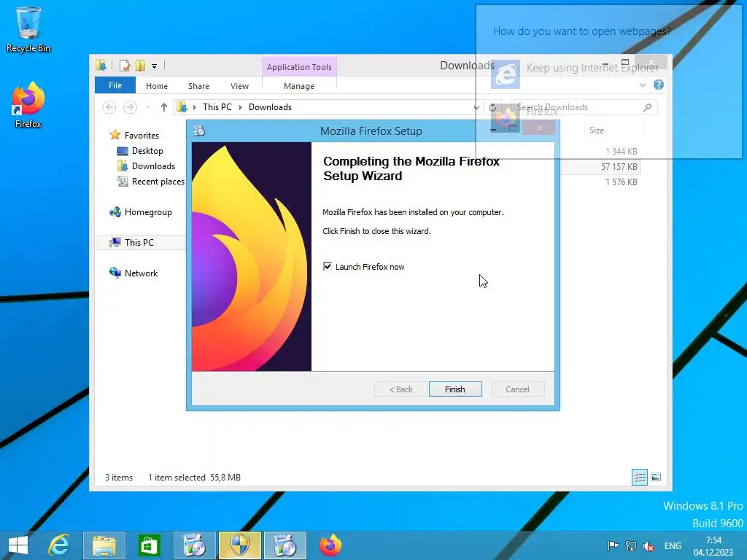
Task: Click the UAC shield taskbar icon
Action: (239, 545)
